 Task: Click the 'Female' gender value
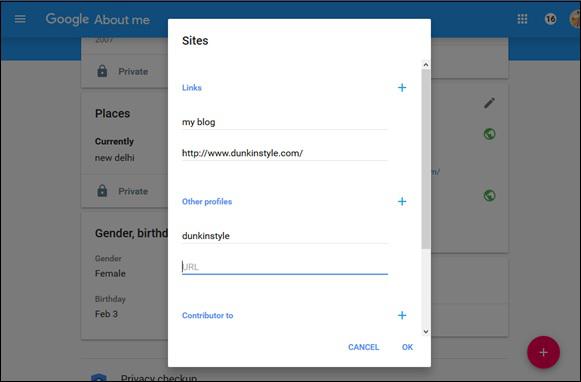pos(110,273)
